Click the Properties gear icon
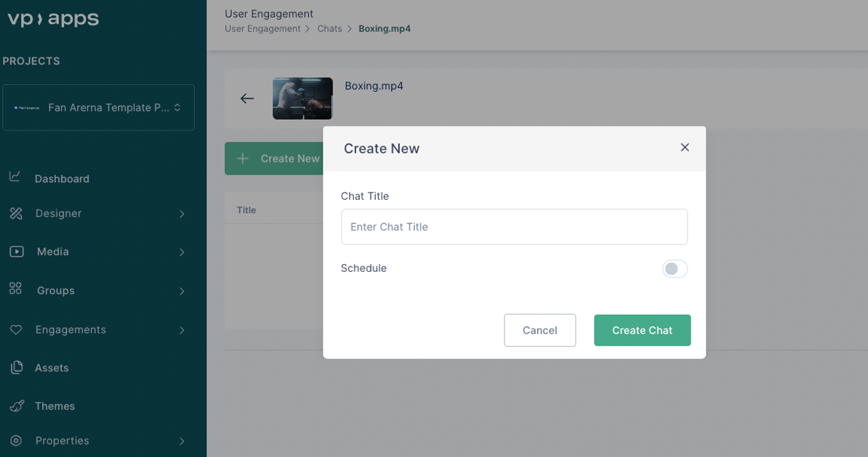Viewport: 868px width, 457px height. click(x=16, y=441)
